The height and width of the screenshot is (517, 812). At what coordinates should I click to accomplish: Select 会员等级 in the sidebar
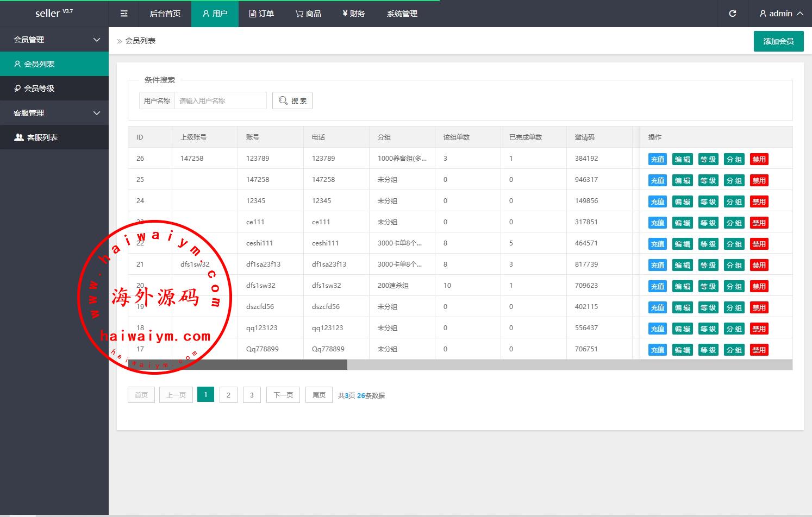(39, 88)
